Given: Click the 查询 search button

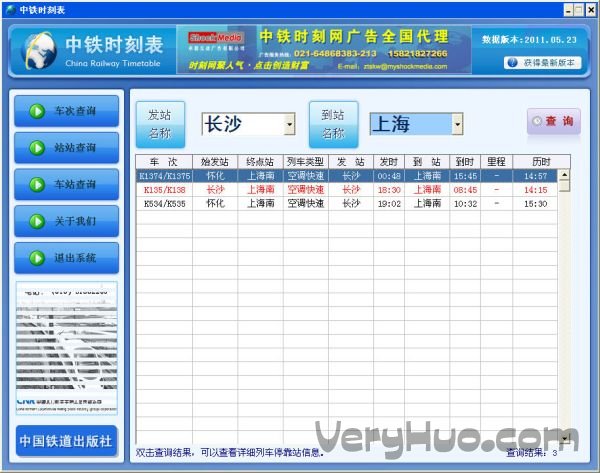Looking at the screenshot, I should [x=554, y=121].
